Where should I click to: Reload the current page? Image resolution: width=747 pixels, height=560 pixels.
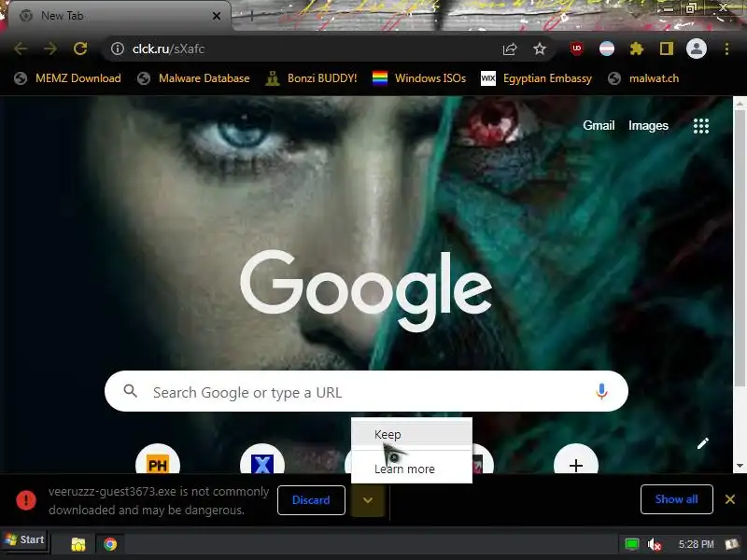(80, 49)
